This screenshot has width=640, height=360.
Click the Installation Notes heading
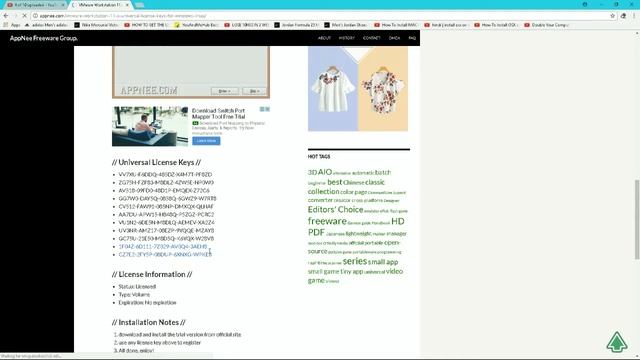pos(149,322)
